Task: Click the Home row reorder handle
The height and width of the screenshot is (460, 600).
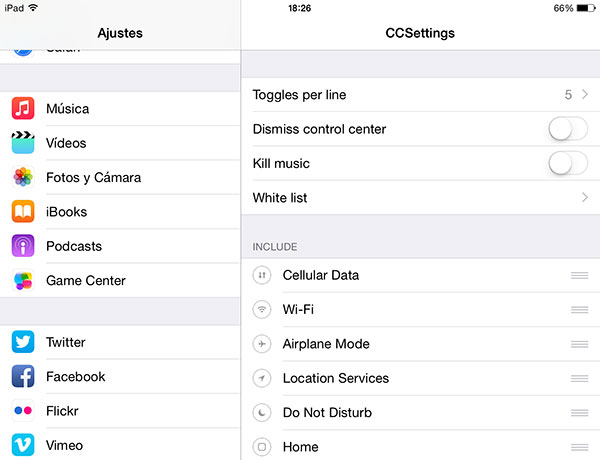Action: [579, 447]
